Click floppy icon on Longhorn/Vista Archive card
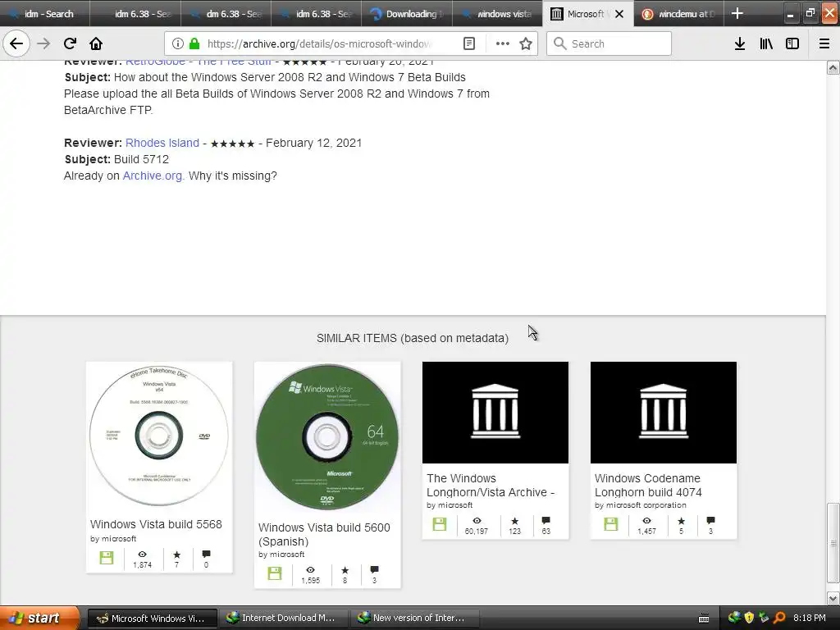The width and height of the screenshot is (840, 630). tap(440, 524)
